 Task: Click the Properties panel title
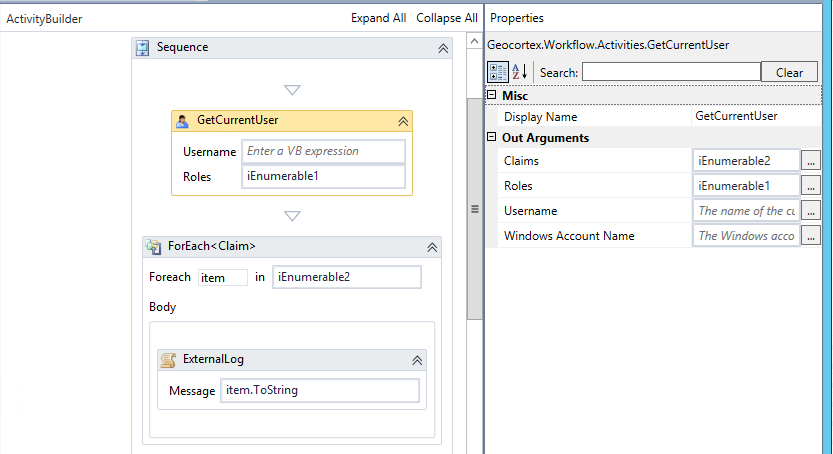coord(516,18)
